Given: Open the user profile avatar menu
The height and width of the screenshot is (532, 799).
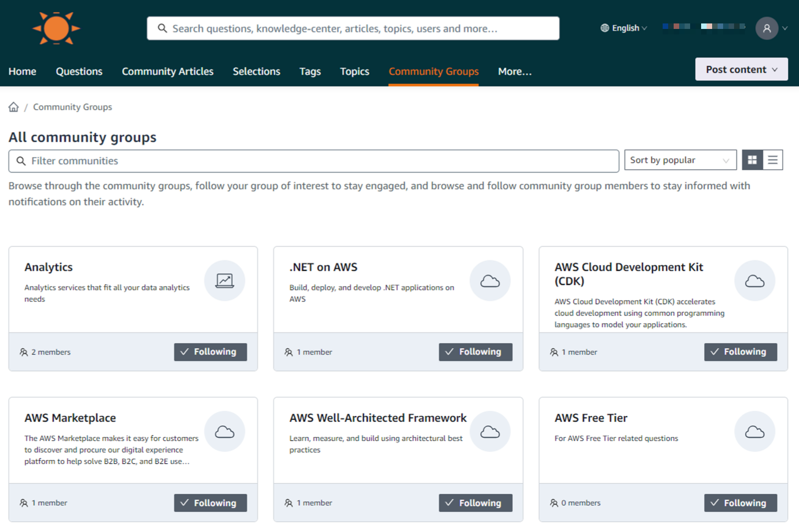Looking at the screenshot, I should click(767, 28).
